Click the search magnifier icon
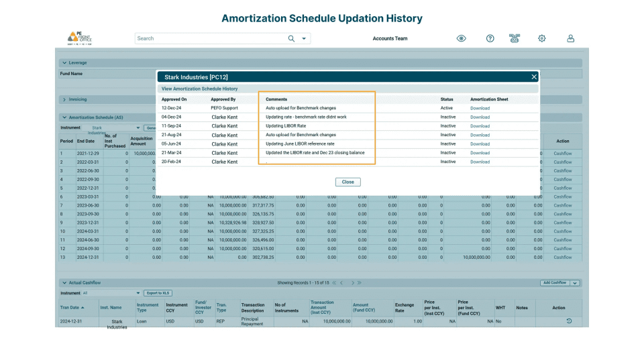The height and width of the screenshot is (338, 644). [291, 39]
